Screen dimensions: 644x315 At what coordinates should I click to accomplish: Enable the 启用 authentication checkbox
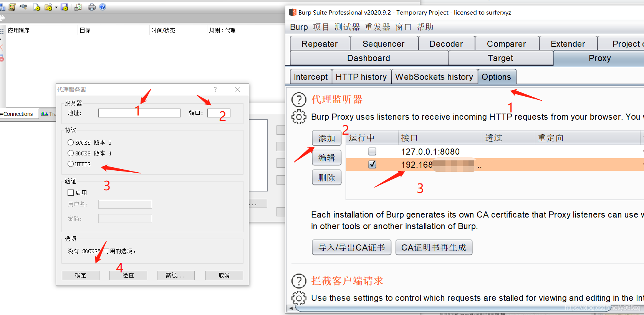(71, 193)
